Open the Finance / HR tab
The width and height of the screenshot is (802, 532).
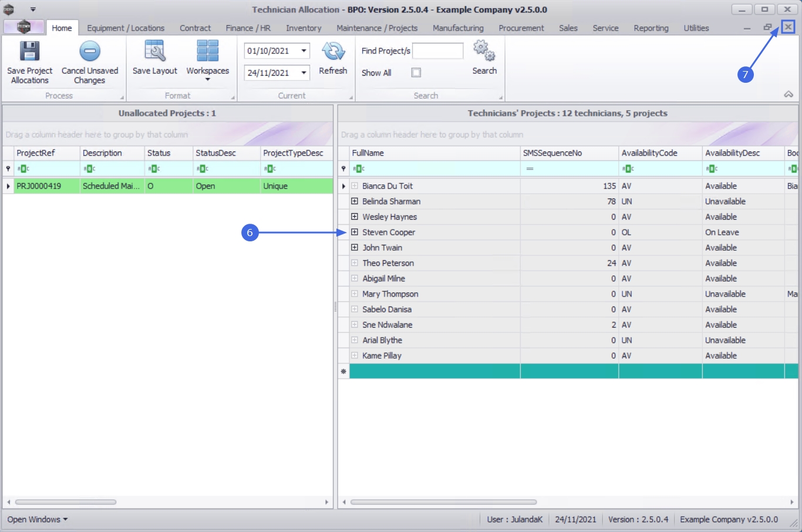coord(248,28)
